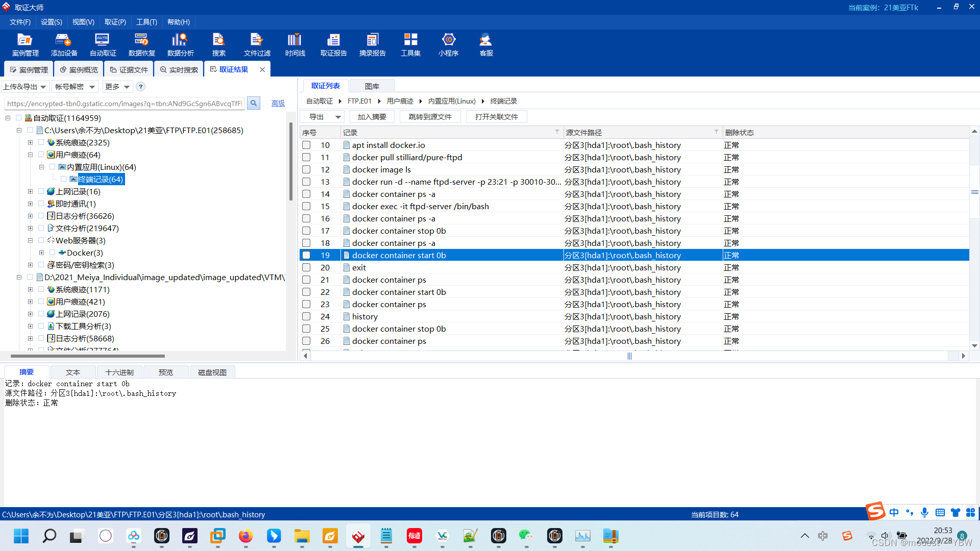
Task: Click the search magnifier button beside URL field
Action: point(254,103)
